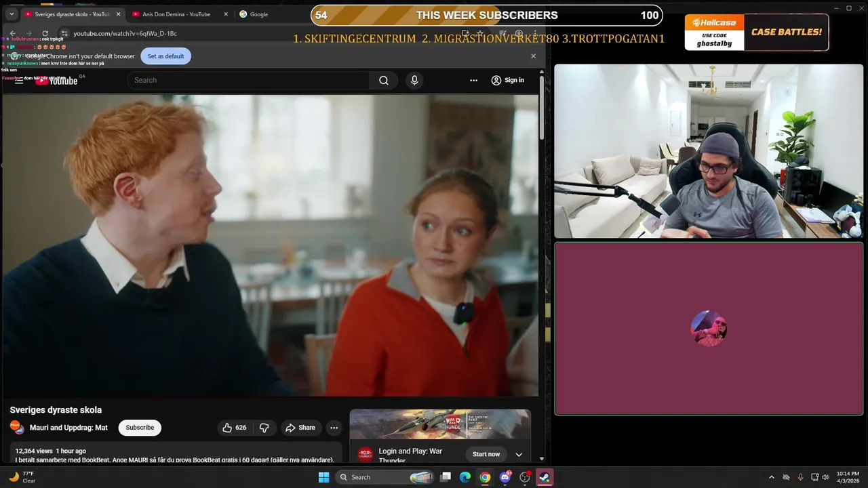This screenshot has width=868, height=488.
Task: Go to the YouTube home logo
Action: click(57, 81)
